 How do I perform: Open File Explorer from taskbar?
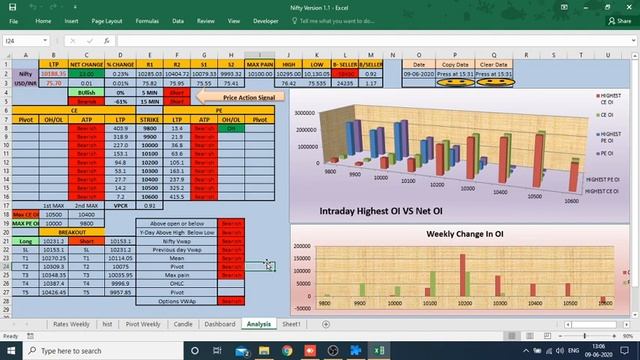pyautogui.click(x=264, y=351)
